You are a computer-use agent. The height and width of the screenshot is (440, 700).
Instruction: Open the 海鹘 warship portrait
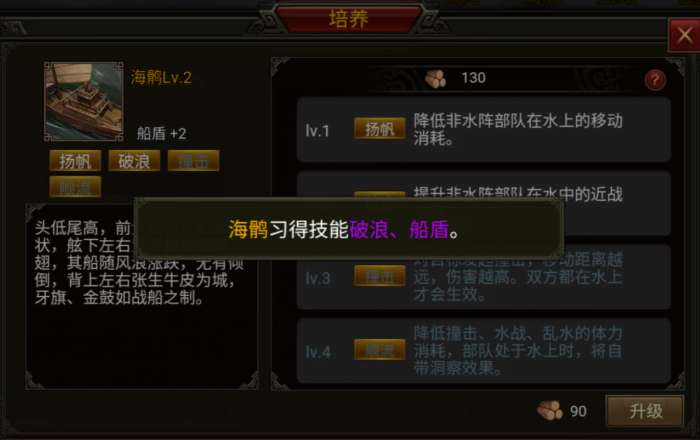[83, 102]
